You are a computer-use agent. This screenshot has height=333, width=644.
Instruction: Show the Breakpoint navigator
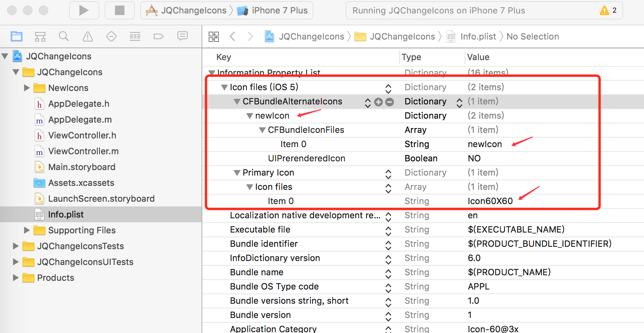[158, 36]
